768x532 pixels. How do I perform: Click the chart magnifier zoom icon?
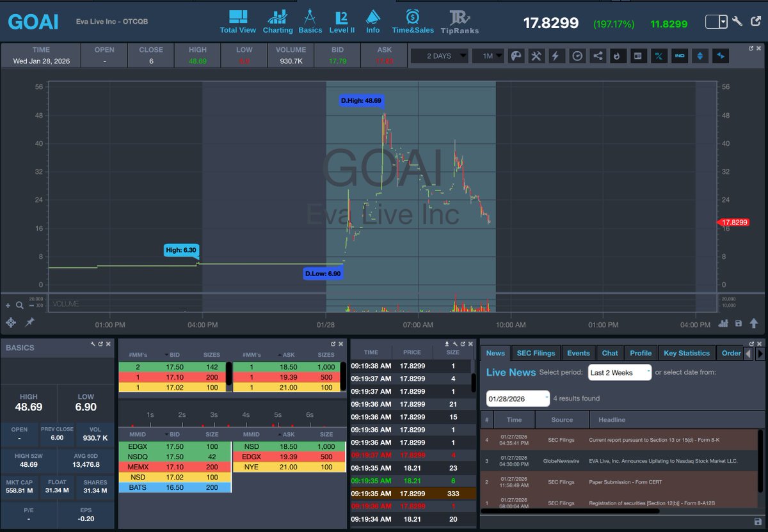[x=20, y=306]
